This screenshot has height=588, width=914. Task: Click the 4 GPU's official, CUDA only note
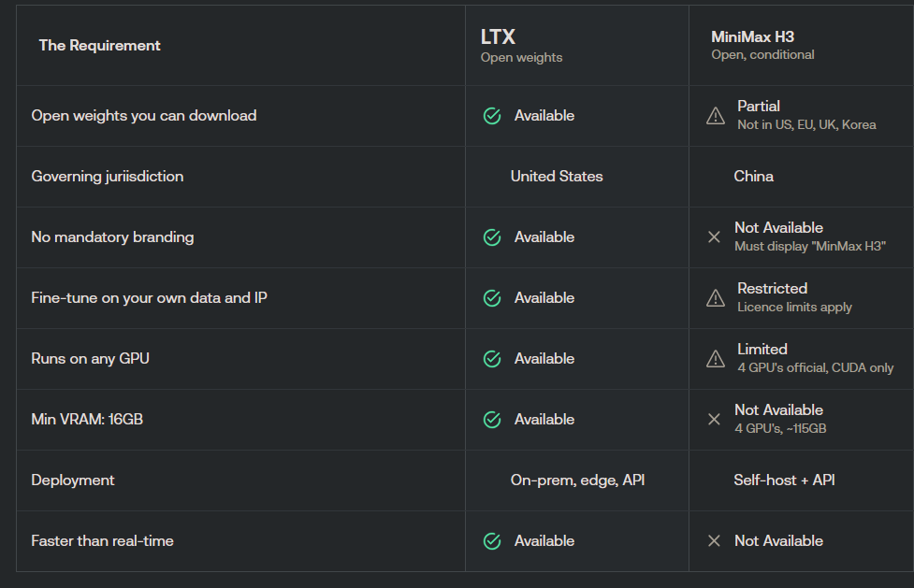(816, 367)
